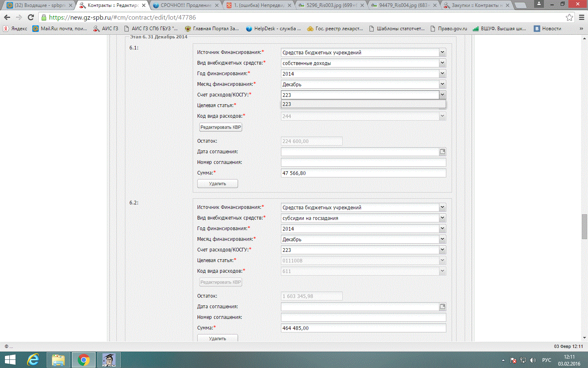Click the Номер соглашения field in section 6.2

point(363,317)
